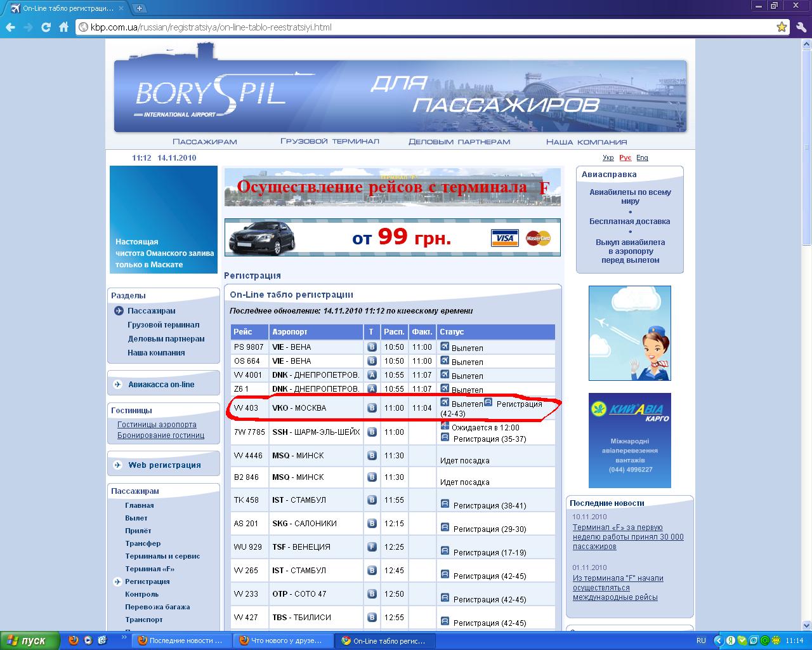The width and height of the screenshot is (812, 650).
Task: Click terminal F icon for WU 929
Action: click(372, 547)
